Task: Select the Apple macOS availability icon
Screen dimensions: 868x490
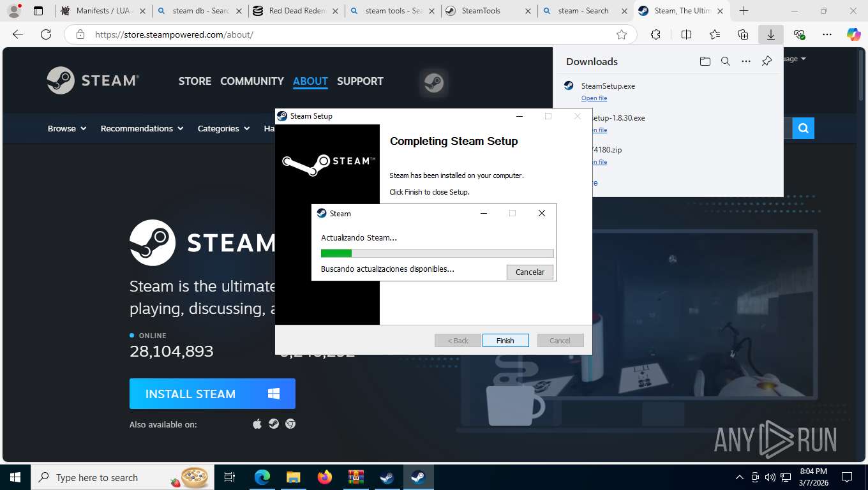Action: [257, 424]
